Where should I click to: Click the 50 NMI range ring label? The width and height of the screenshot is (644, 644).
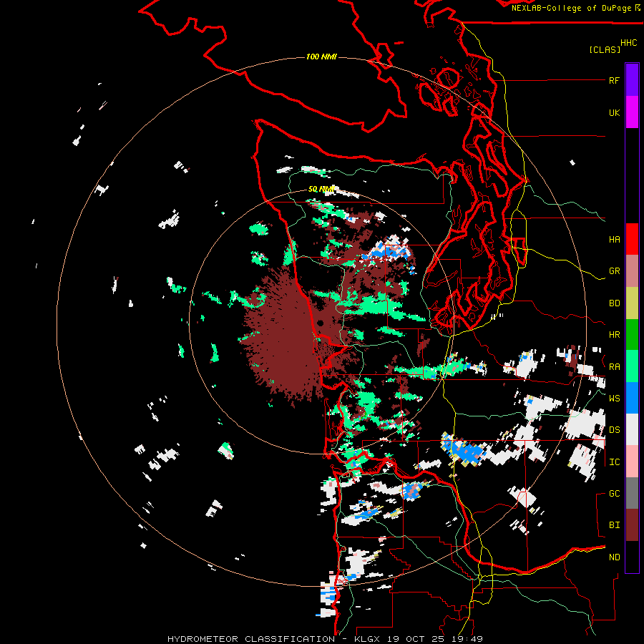tap(321, 190)
